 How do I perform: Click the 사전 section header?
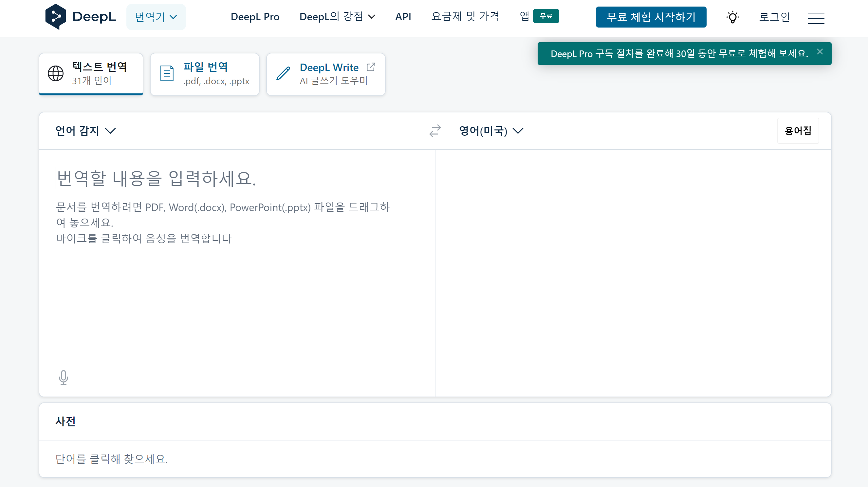tap(65, 421)
